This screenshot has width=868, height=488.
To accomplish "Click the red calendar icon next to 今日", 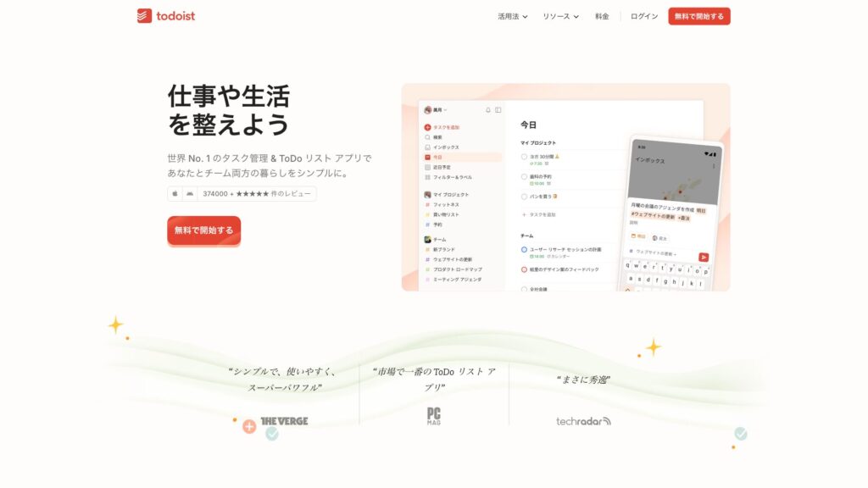I will click(x=427, y=157).
